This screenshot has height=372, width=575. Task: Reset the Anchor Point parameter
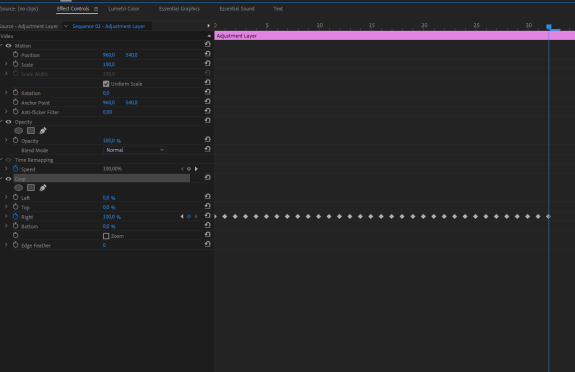tap(208, 101)
